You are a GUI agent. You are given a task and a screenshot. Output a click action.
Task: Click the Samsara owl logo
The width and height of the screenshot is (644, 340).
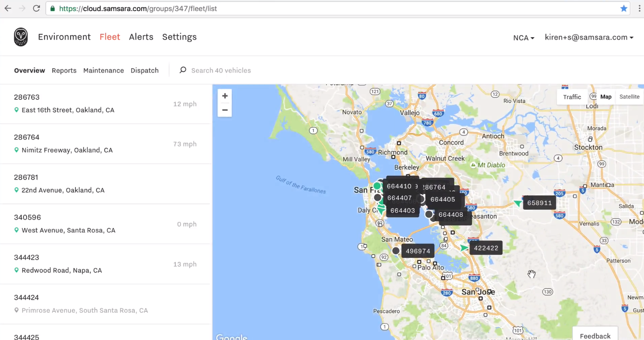coord(20,37)
